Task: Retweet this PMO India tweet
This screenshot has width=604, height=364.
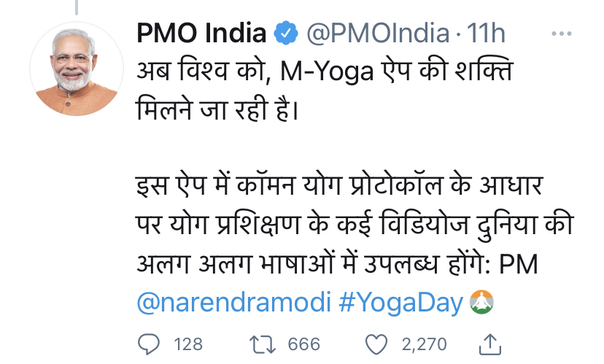Action: pyautogui.click(x=260, y=344)
